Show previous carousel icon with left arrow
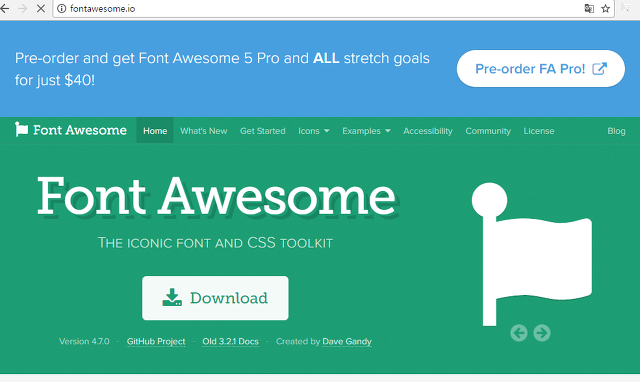The height and width of the screenshot is (382, 640). (x=519, y=333)
